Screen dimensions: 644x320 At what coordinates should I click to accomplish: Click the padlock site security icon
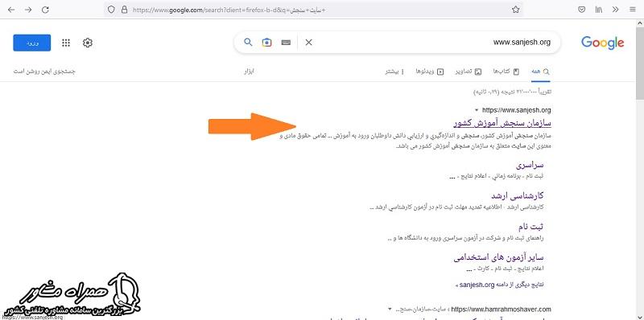click(125, 10)
